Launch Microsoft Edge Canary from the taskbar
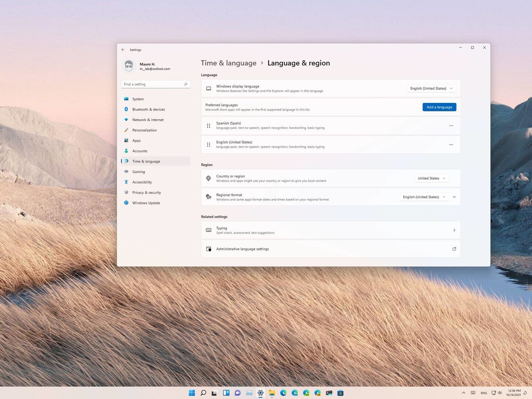532x399 pixels. [x=317, y=393]
